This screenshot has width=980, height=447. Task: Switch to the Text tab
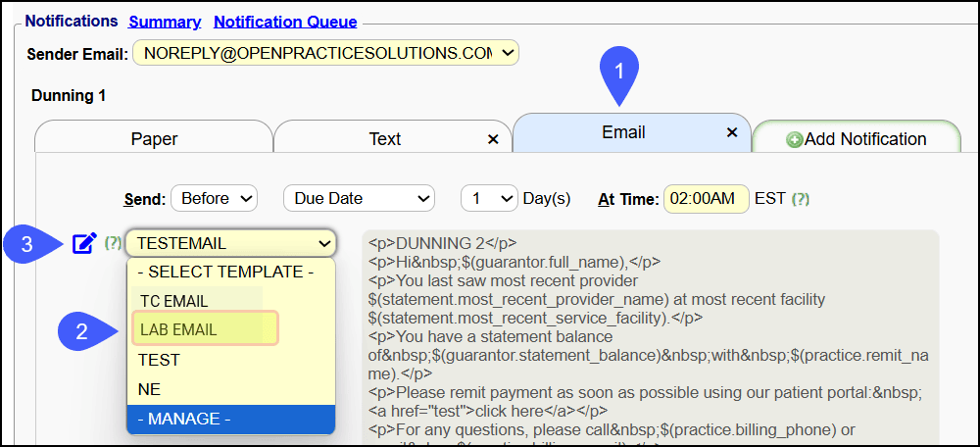[x=384, y=139]
